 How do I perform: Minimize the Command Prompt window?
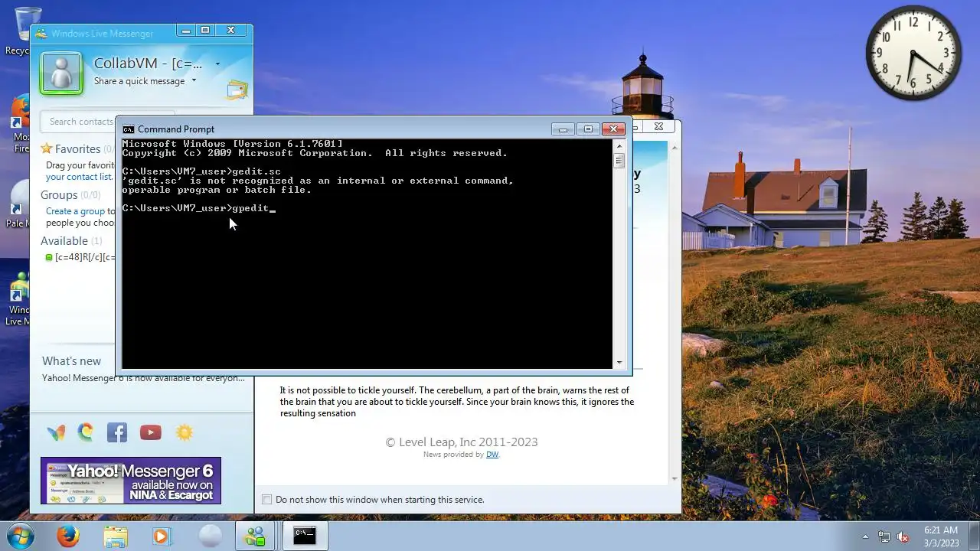tap(562, 129)
